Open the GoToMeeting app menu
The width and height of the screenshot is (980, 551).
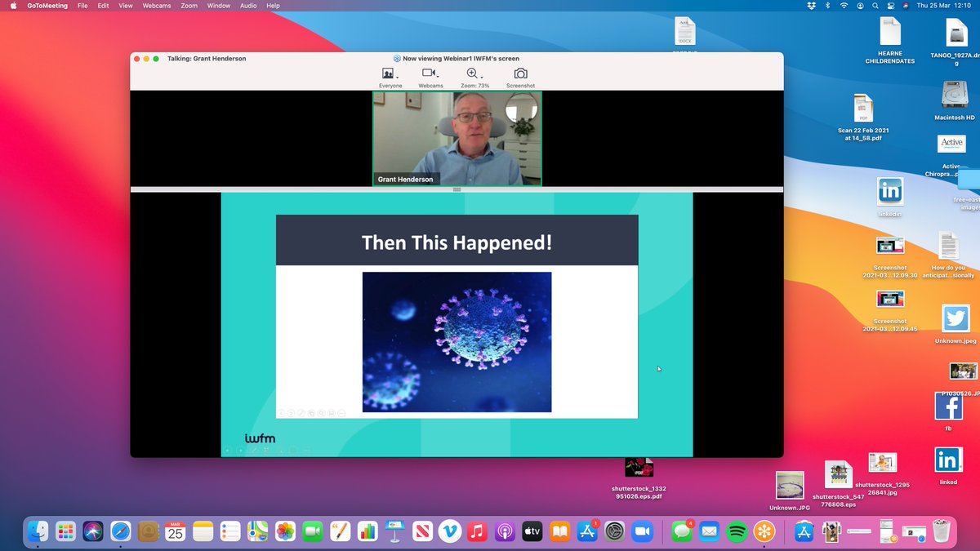coord(48,6)
